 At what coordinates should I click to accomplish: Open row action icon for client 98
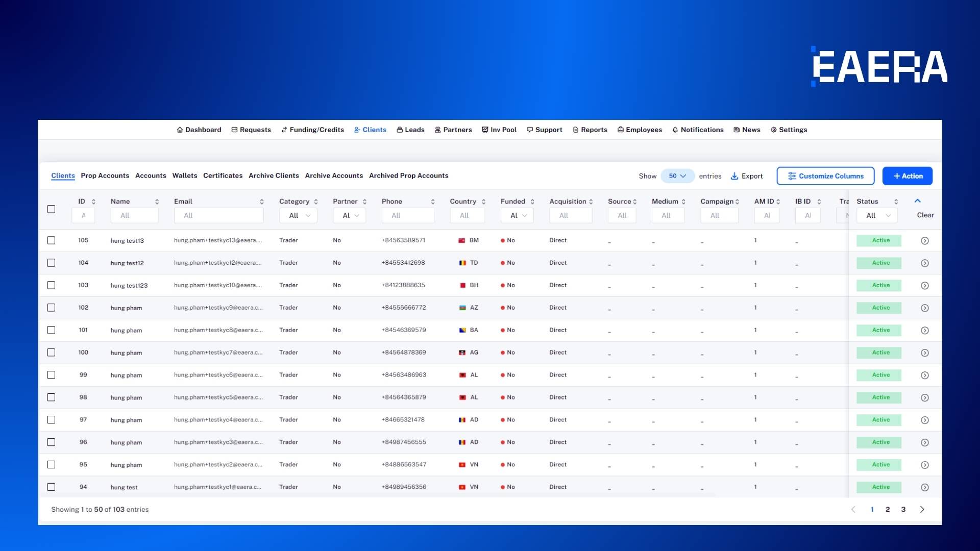924,398
